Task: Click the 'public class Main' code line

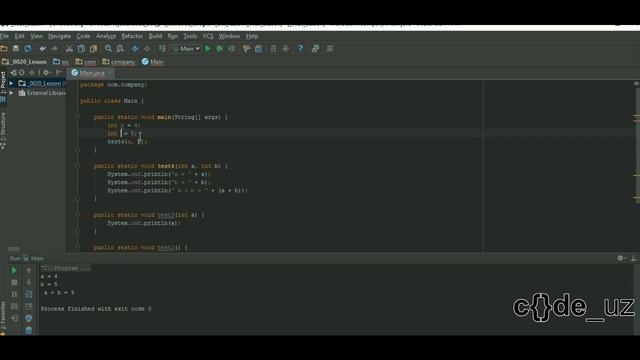Action: point(112,101)
